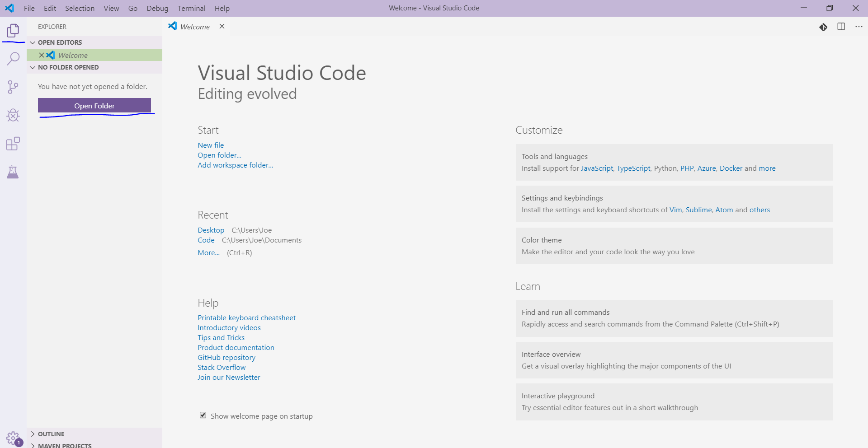
Task: Open the More Actions ellipsis menu
Action: (x=859, y=27)
